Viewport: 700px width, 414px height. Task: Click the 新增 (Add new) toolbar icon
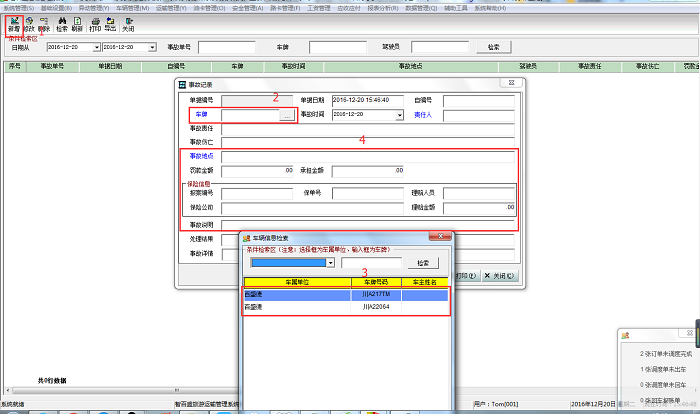[13, 23]
